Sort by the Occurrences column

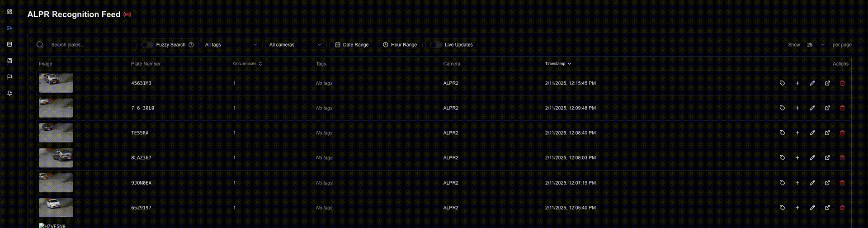[x=248, y=64]
